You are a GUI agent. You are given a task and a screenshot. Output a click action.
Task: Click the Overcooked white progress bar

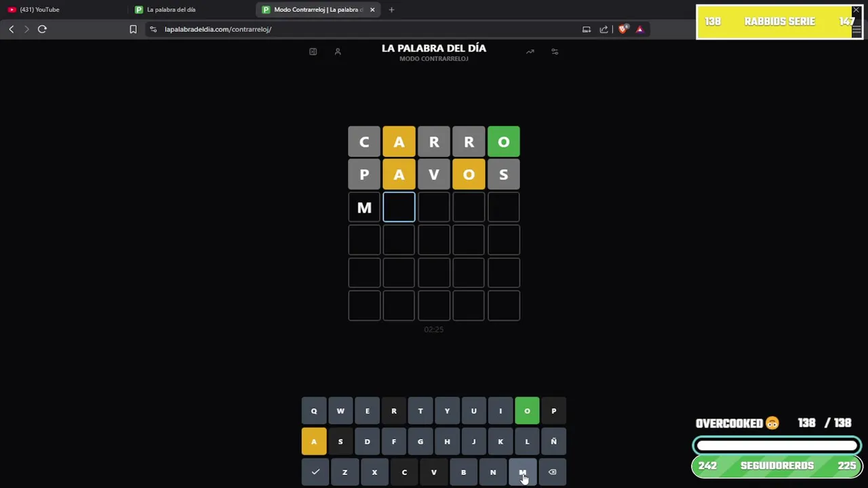(x=777, y=446)
